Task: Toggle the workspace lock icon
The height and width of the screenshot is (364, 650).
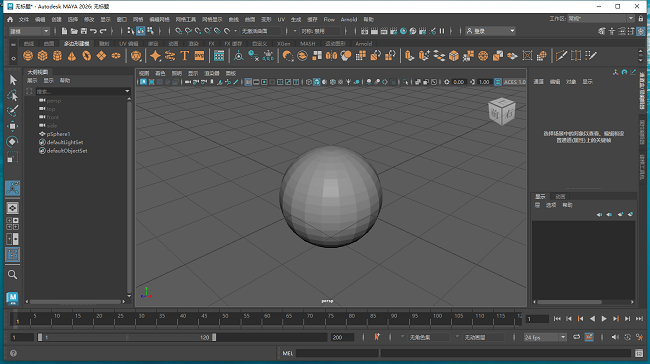Action: pos(641,19)
